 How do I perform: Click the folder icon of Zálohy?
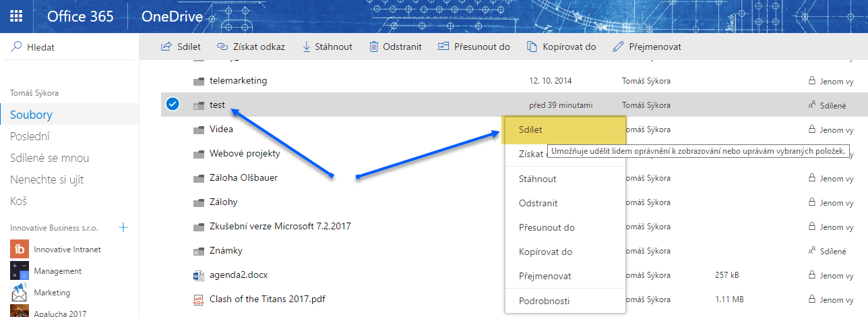pos(198,202)
